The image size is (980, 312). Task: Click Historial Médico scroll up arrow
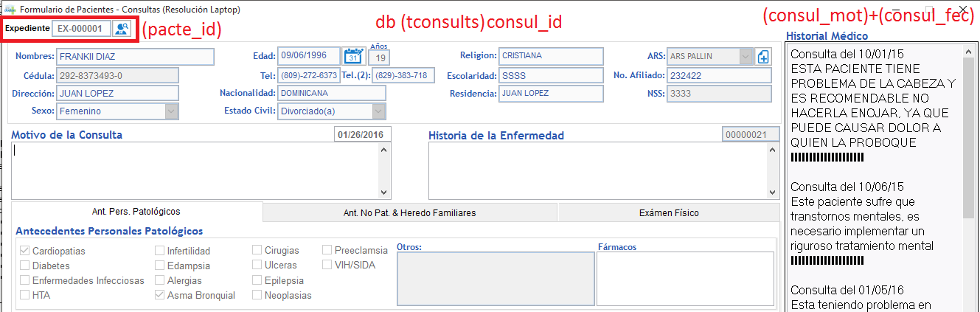[968, 53]
